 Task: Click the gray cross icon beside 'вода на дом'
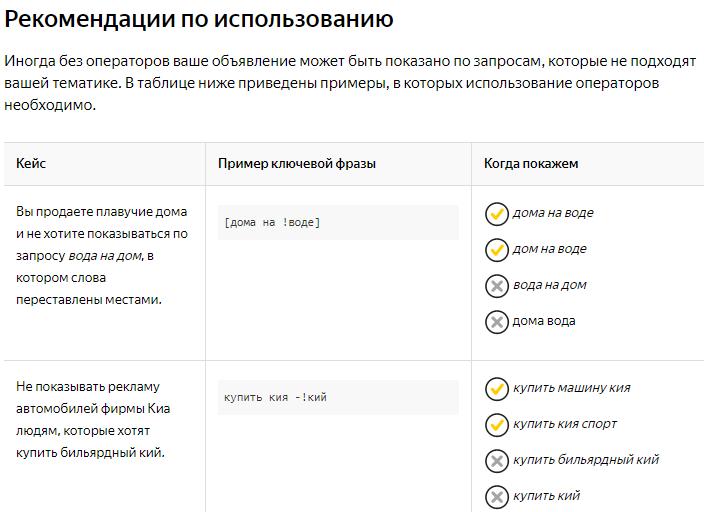coord(497,286)
